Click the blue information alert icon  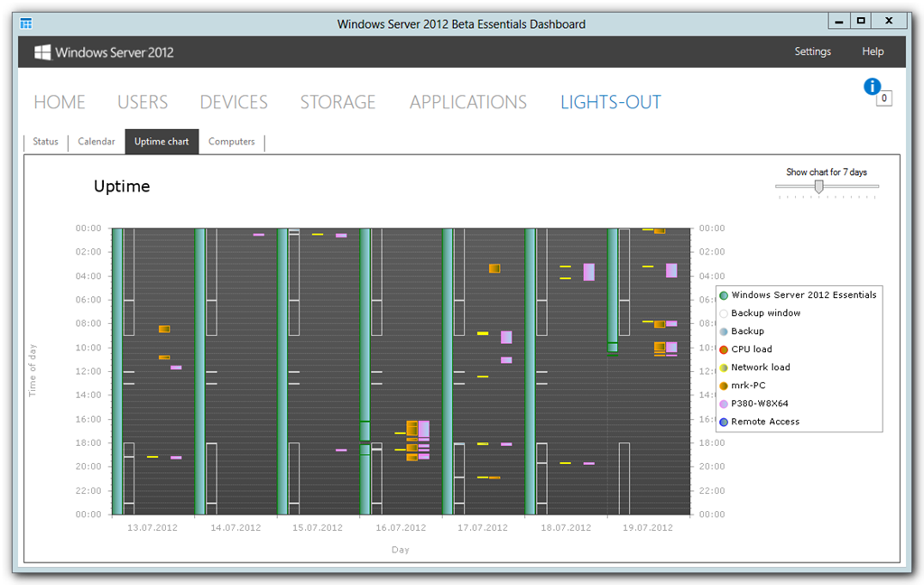pyautogui.click(x=872, y=87)
